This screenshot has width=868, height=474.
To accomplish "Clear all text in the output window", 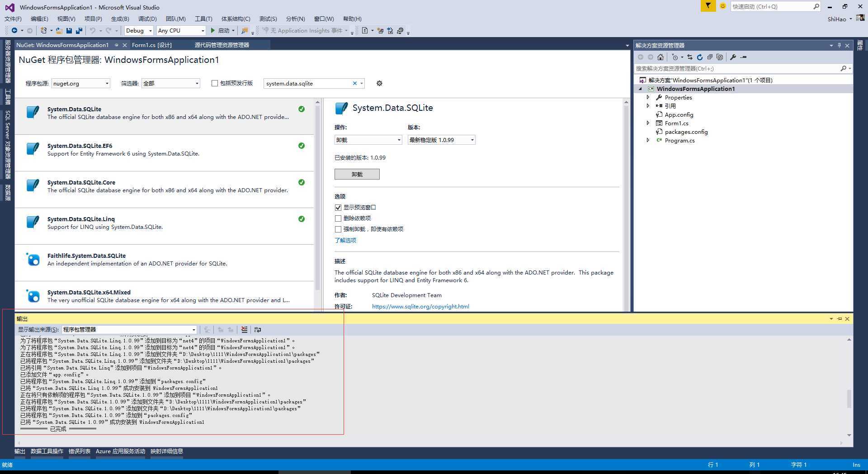I will coord(244,330).
